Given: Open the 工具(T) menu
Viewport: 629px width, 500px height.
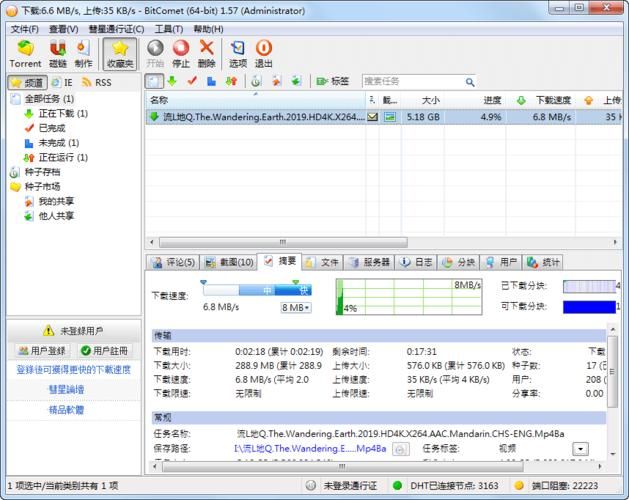Looking at the screenshot, I should (x=169, y=29).
